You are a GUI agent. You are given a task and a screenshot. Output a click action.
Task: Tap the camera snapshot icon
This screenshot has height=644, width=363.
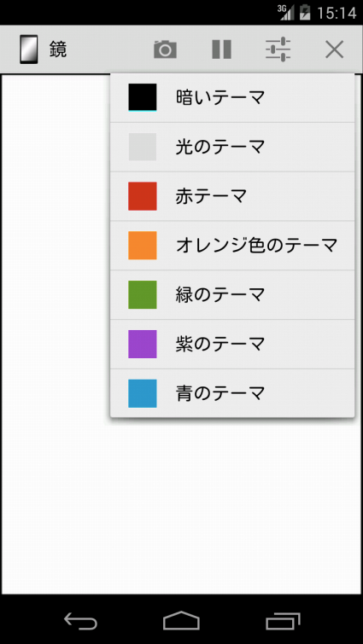tap(165, 49)
